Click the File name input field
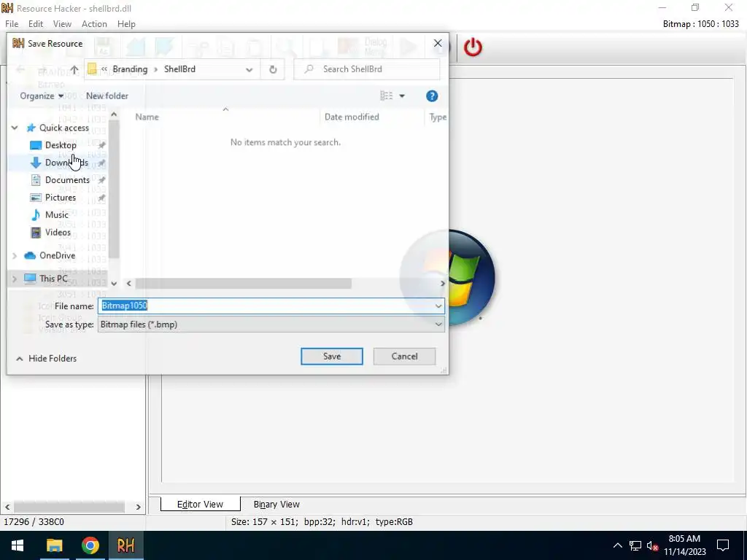 (271, 306)
